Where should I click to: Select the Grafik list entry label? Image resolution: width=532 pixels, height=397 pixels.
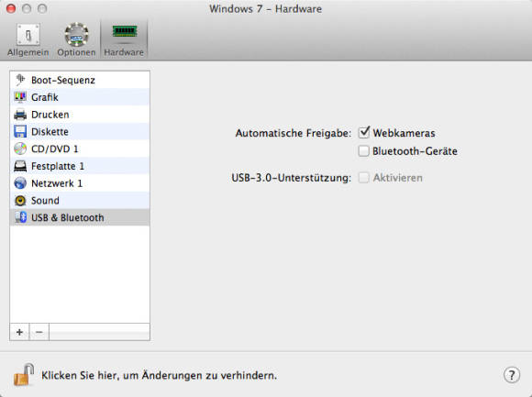click(x=45, y=97)
